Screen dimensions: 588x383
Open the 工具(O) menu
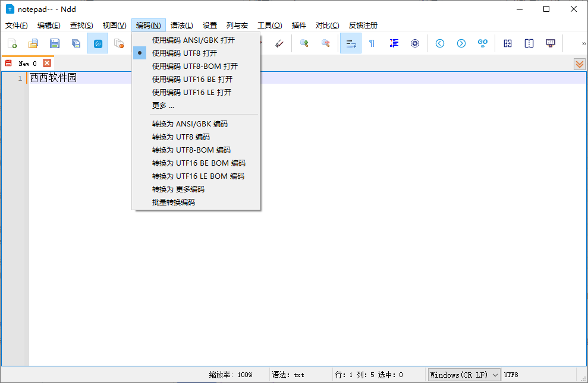tap(270, 25)
